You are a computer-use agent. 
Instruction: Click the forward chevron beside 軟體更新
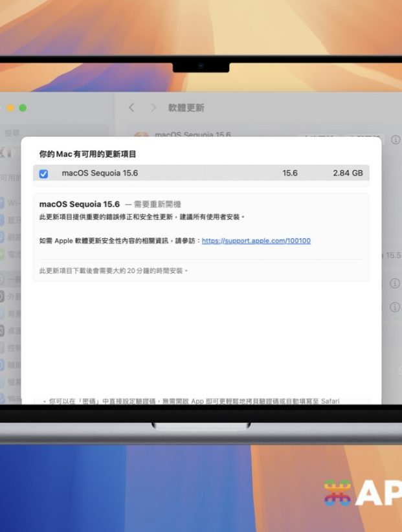coord(153,107)
